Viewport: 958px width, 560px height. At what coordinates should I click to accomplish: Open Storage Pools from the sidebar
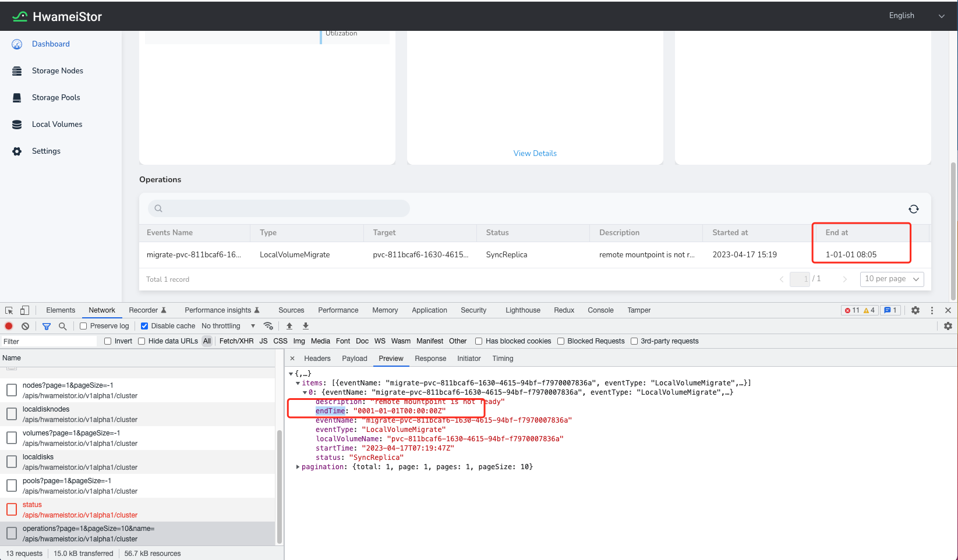coord(57,97)
